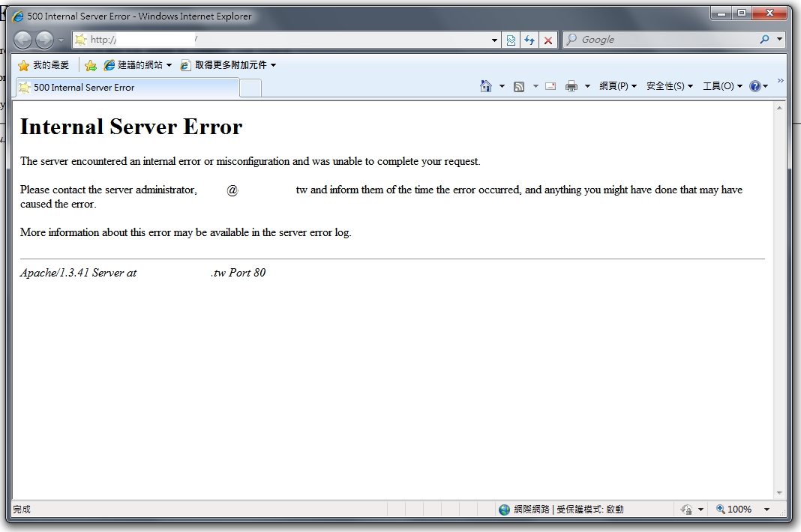This screenshot has height=532, width=801.
Task: Click the RSS feeds icon
Action: [519, 87]
